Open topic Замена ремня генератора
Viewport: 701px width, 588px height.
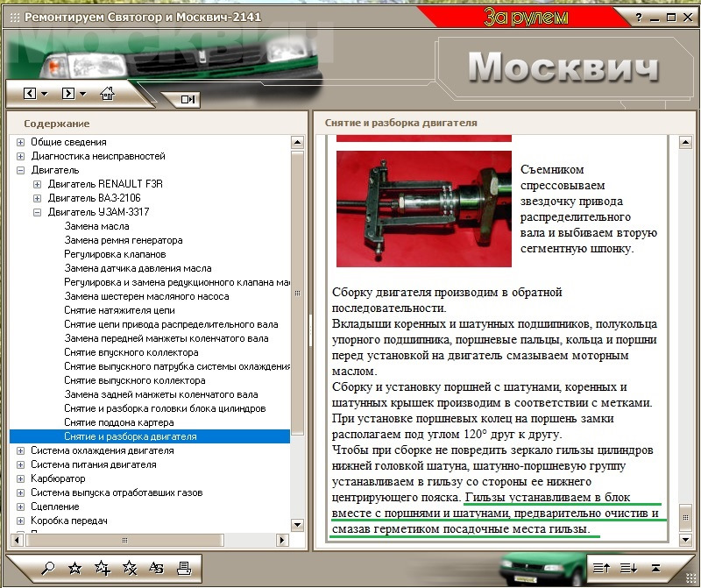pos(124,240)
